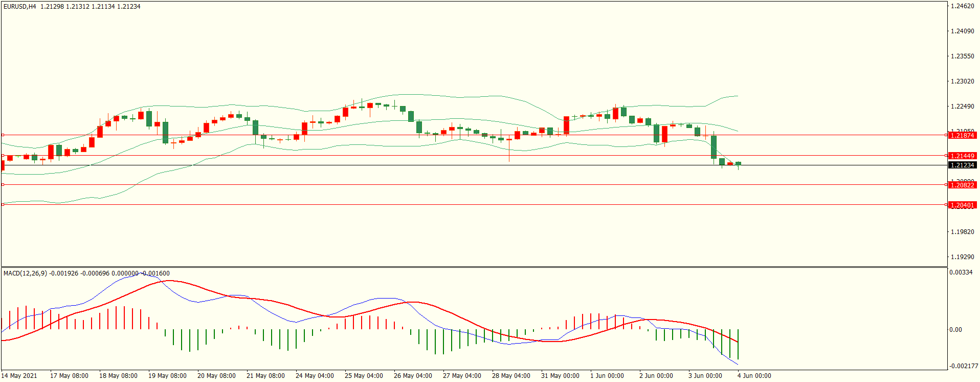Screen dimensions: 980x382
Task: Click left handle of the 1.20401 line
Action: pyautogui.click(x=3, y=204)
